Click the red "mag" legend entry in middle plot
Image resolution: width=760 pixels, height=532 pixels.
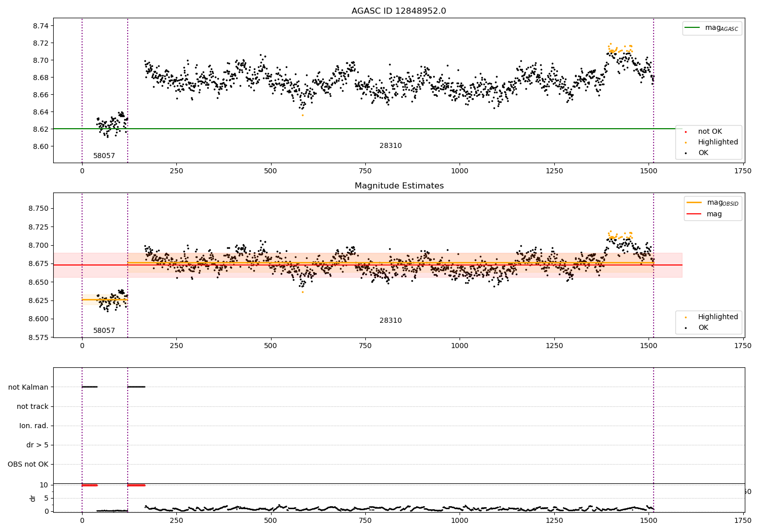(x=714, y=214)
